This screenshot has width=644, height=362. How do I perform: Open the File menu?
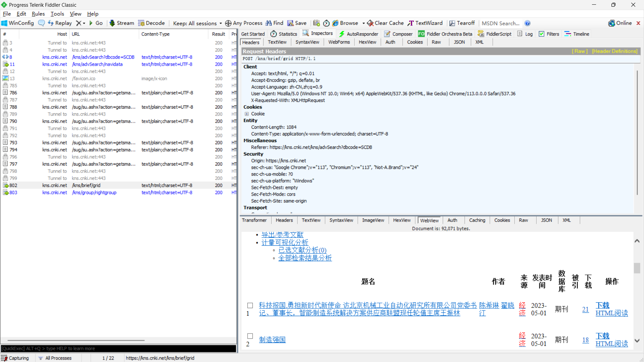[x=7, y=14]
